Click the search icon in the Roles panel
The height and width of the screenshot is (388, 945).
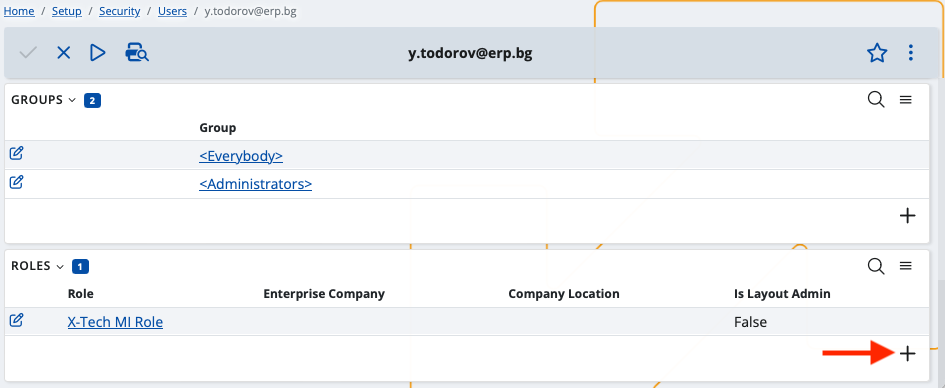(876, 266)
